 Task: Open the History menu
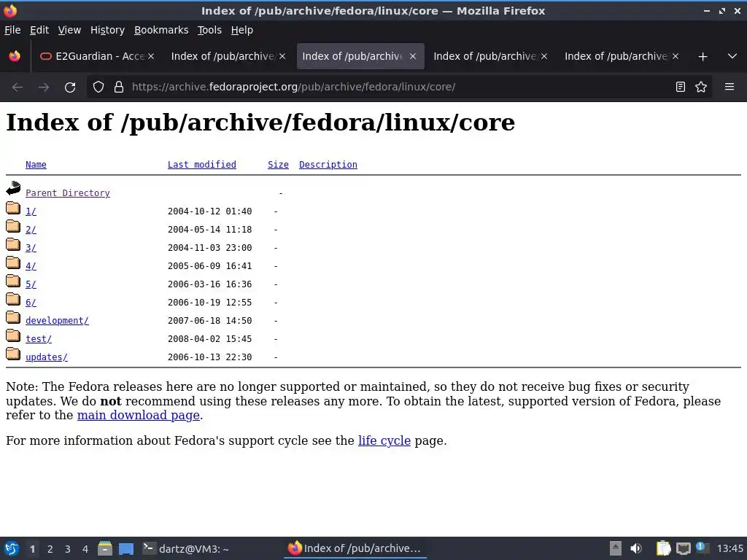[107, 30]
